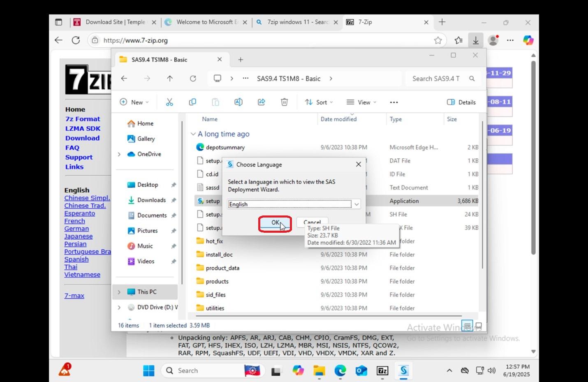The width and height of the screenshot is (588, 382).
Task: Open the LZMA SDK link on 7-zip site
Action: 83,128
